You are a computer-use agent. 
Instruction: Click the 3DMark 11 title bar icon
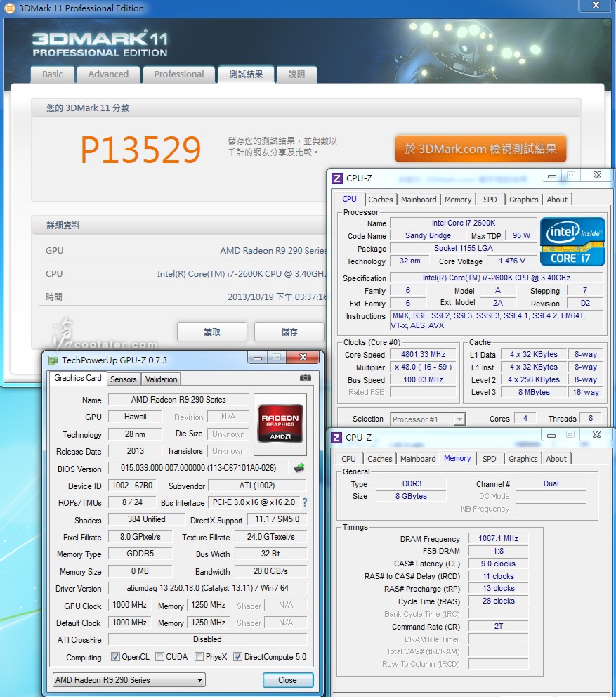point(9,8)
